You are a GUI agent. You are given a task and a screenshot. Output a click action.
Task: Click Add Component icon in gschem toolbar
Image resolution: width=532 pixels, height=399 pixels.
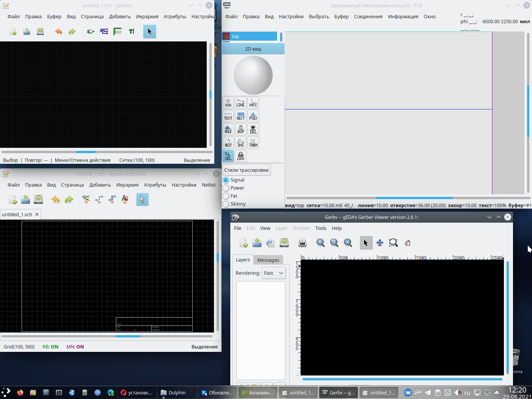90,32
